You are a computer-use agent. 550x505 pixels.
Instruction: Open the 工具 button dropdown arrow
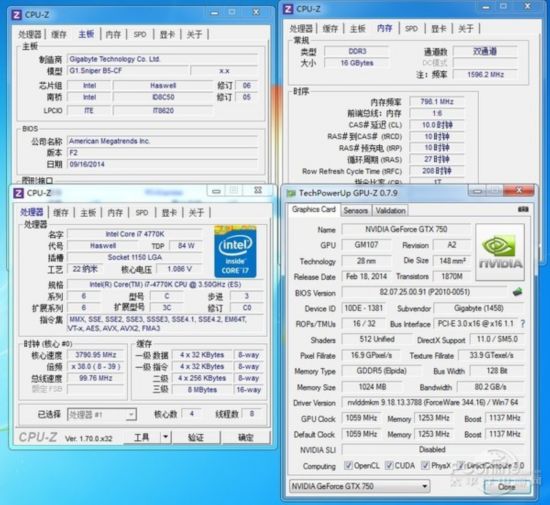point(166,437)
